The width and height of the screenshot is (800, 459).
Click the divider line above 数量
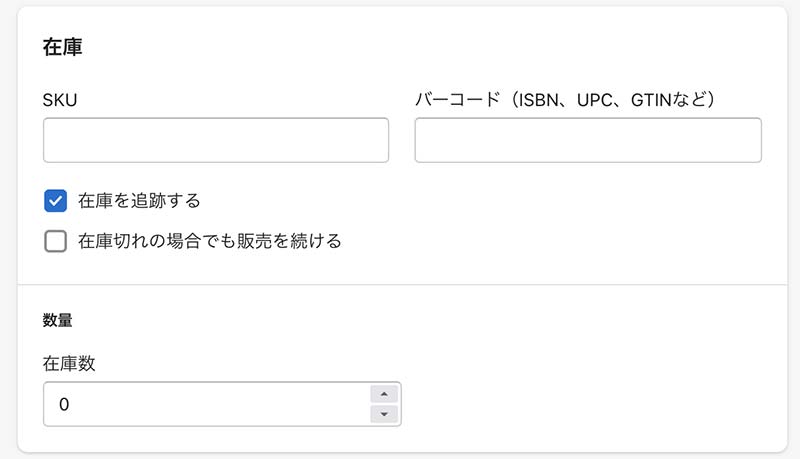click(400, 285)
